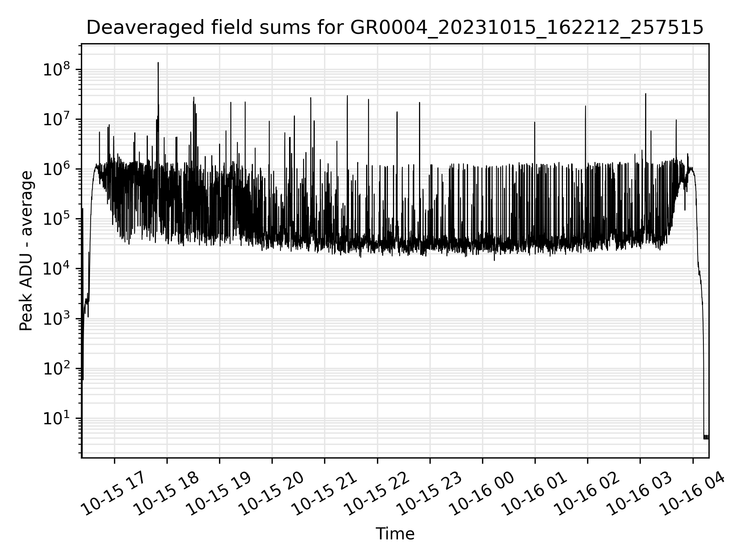
Task: Click the y-axis tick label 10^4
Action: click(x=56, y=268)
